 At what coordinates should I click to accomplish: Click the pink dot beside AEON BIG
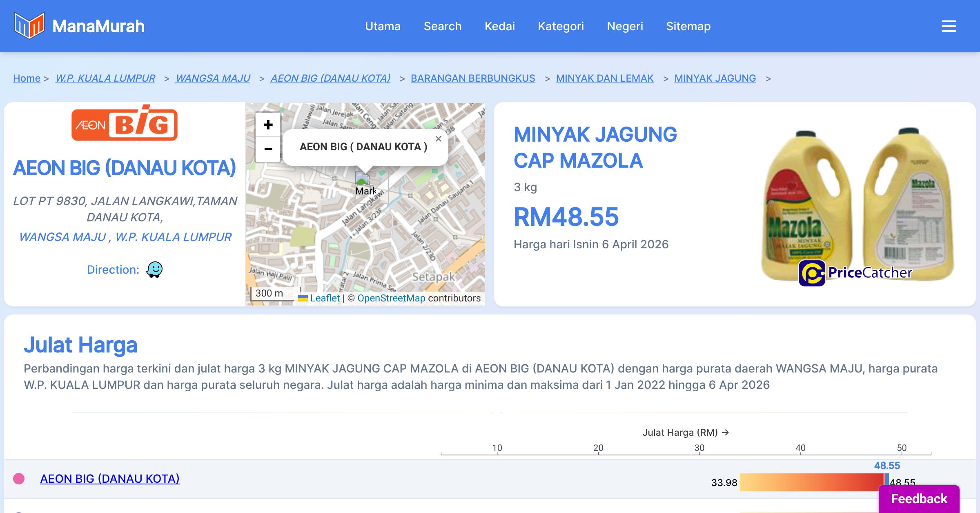pyautogui.click(x=19, y=479)
